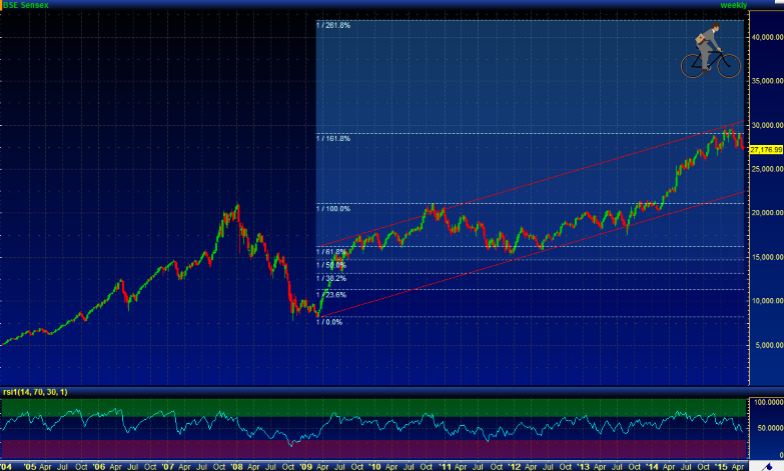Click the 0.0% Fibonacci base label
This screenshot has width=784, height=471.
pyautogui.click(x=330, y=322)
